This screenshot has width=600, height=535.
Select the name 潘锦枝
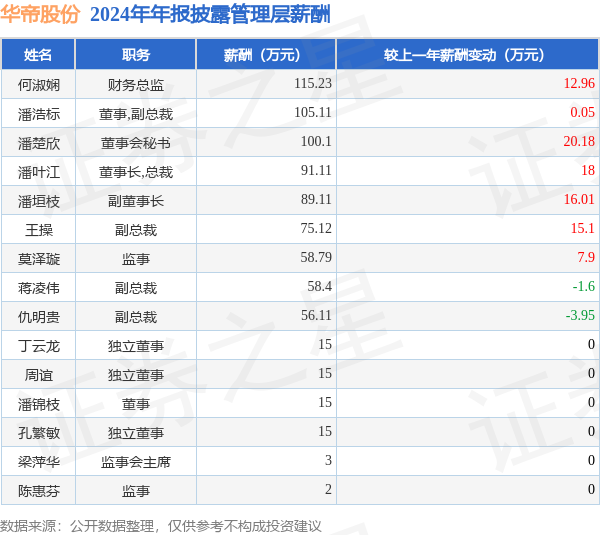pos(39,404)
